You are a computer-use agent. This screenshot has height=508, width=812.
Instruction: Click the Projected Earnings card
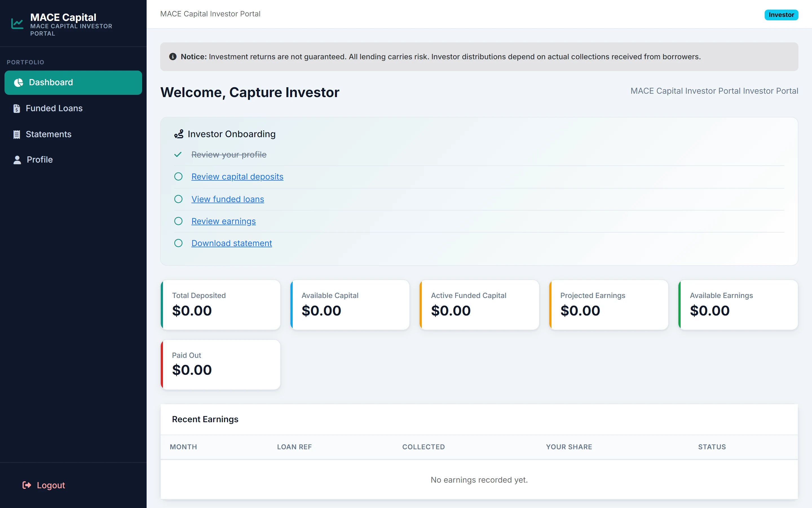point(609,305)
